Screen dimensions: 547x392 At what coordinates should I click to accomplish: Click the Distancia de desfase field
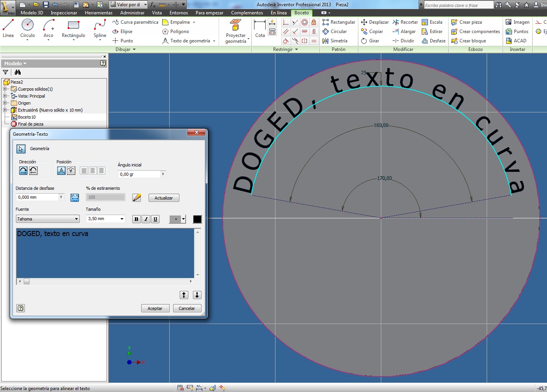tap(37, 197)
